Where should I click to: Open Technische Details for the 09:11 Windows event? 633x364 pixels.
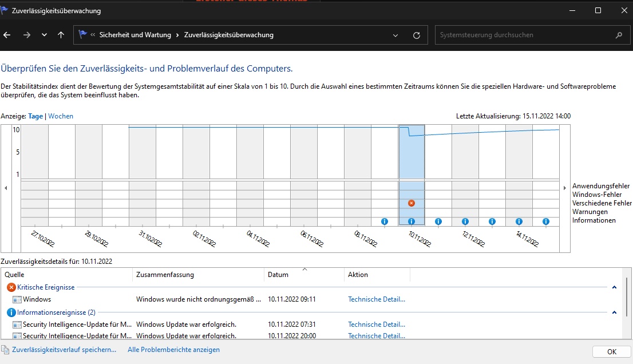(x=377, y=299)
